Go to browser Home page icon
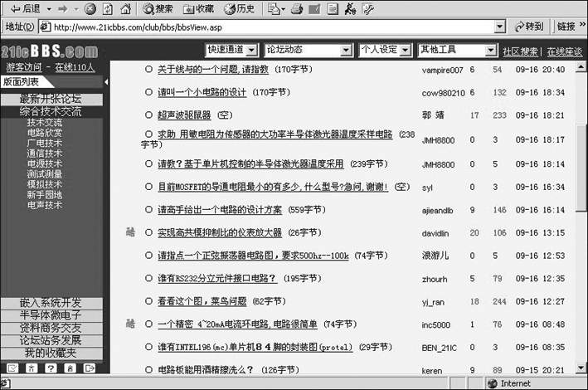The image size is (588, 390). pyautogui.click(x=125, y=8)
